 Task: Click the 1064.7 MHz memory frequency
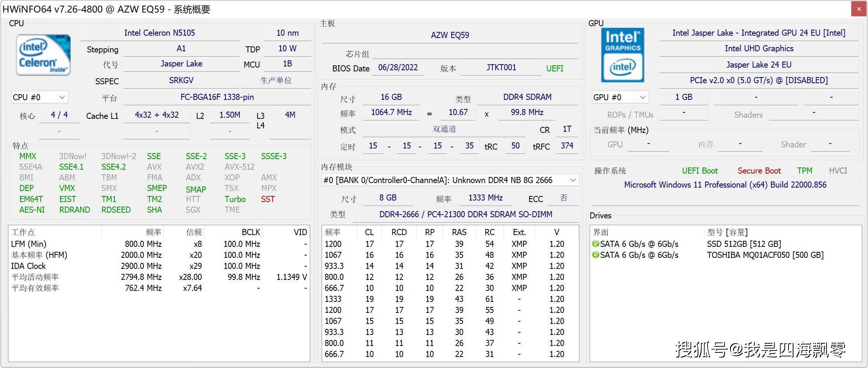[391, 112]
